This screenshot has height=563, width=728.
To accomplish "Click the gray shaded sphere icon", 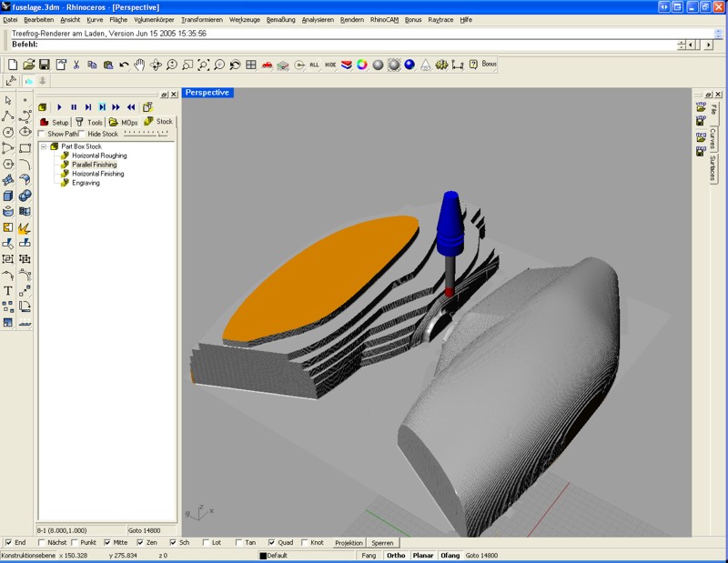I will click(x=378, y=65).
